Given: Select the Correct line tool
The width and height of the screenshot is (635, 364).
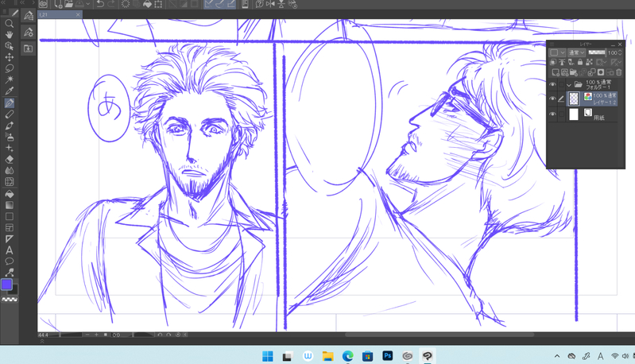Looking at the screenshot, I should pyautogui.click(x=9, y=272).
